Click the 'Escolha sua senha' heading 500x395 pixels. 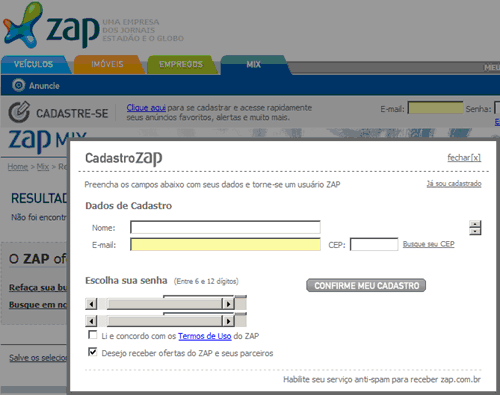126,280
